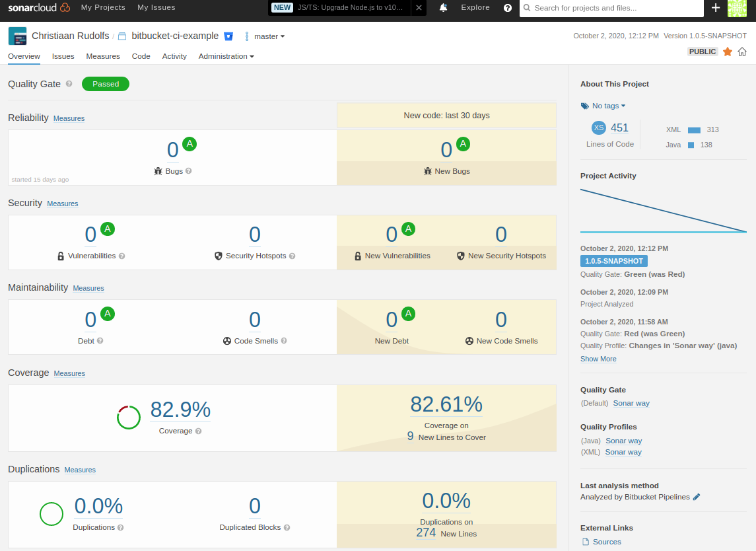Click the duplications circle chart
Viewport: 756px width, 551px height.
pos(52,514)
